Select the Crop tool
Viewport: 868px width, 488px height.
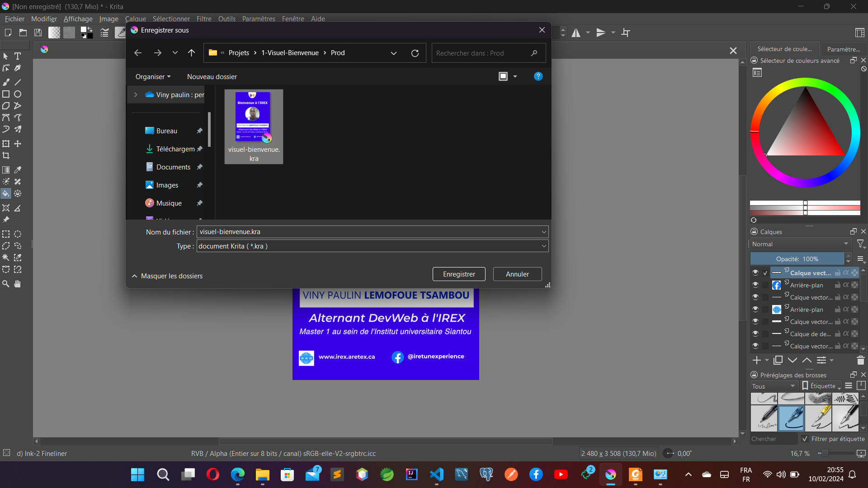(6, 155)
